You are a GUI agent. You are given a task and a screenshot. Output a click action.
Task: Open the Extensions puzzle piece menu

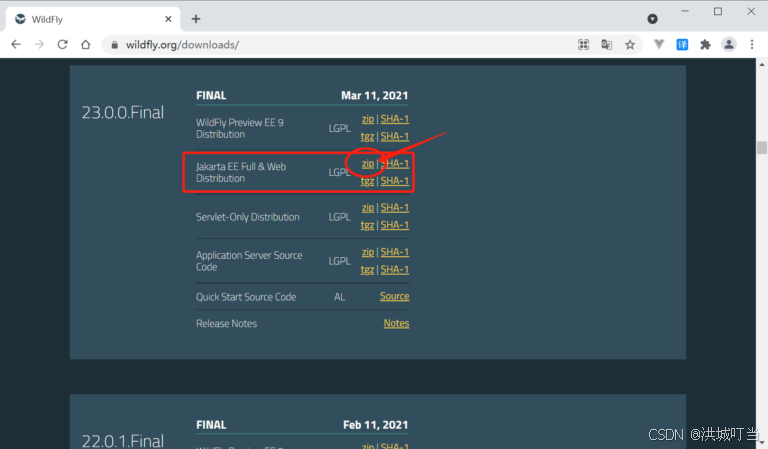coord(705,45)
